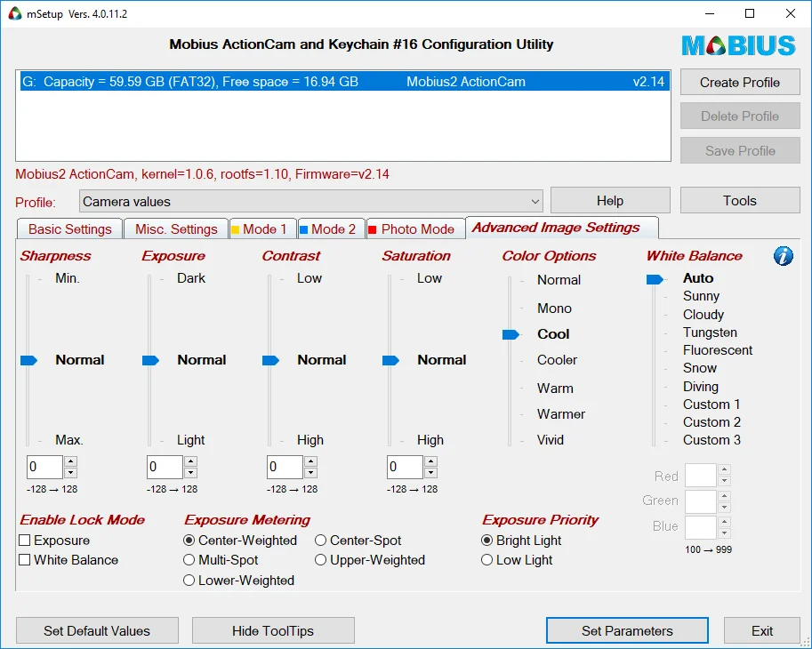Click the Tungsten white balance label

tap(710, 333)
